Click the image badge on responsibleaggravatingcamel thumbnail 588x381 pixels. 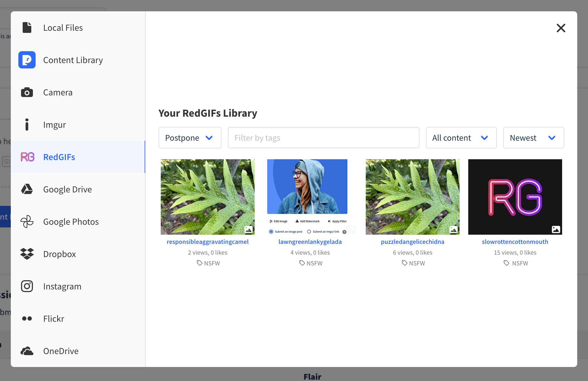(249, 230)
